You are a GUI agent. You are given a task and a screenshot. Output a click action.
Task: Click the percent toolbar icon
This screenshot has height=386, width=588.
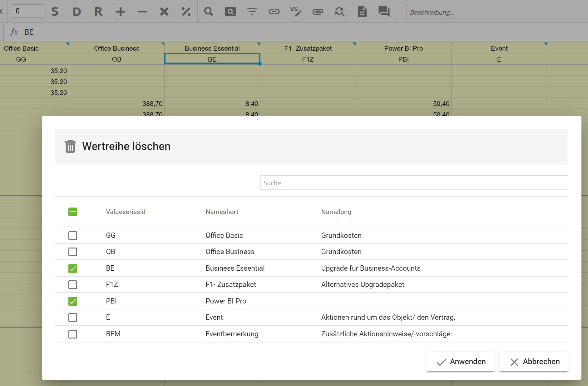[x=186, y=12]
